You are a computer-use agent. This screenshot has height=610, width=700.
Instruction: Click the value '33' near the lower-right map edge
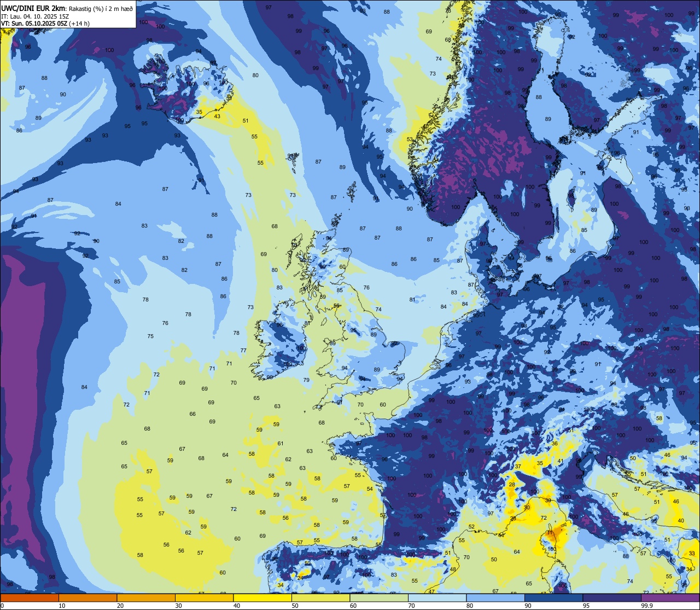692,554
